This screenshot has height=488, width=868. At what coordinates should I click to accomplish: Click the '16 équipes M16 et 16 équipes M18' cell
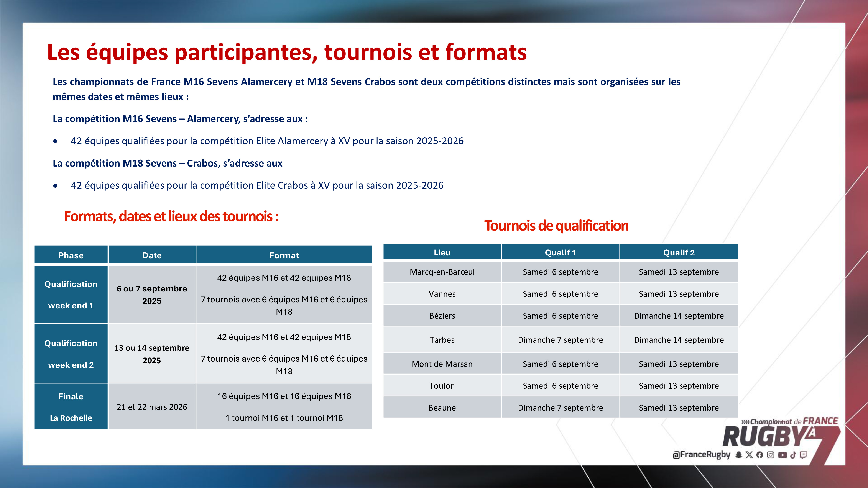(x=284, y=406)
